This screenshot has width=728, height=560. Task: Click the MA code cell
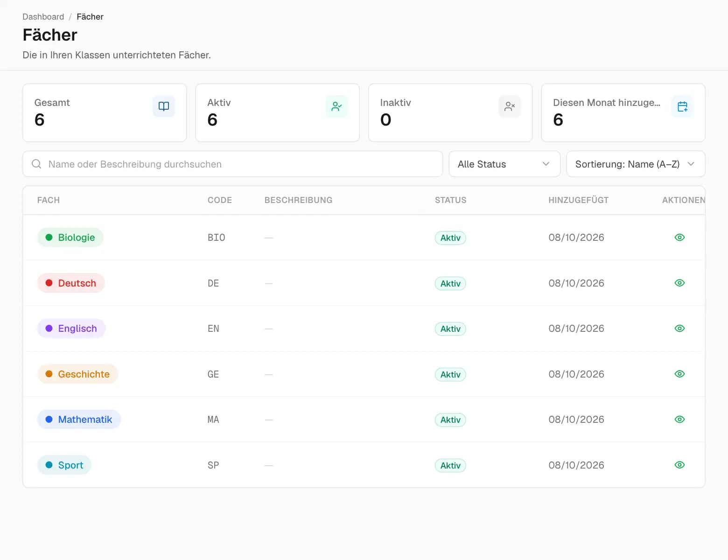point(213,420)
